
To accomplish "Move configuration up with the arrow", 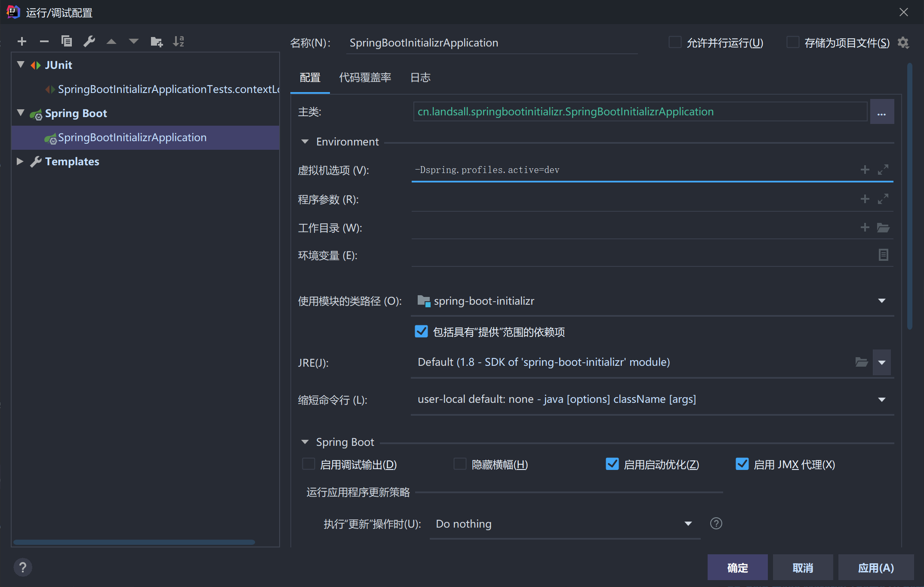I will 111,41.
